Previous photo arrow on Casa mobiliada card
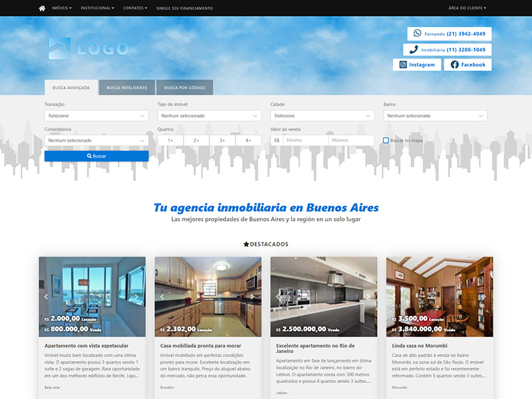Image resolution: width=532 pixels, height=399 pixels. coord(162,297)
